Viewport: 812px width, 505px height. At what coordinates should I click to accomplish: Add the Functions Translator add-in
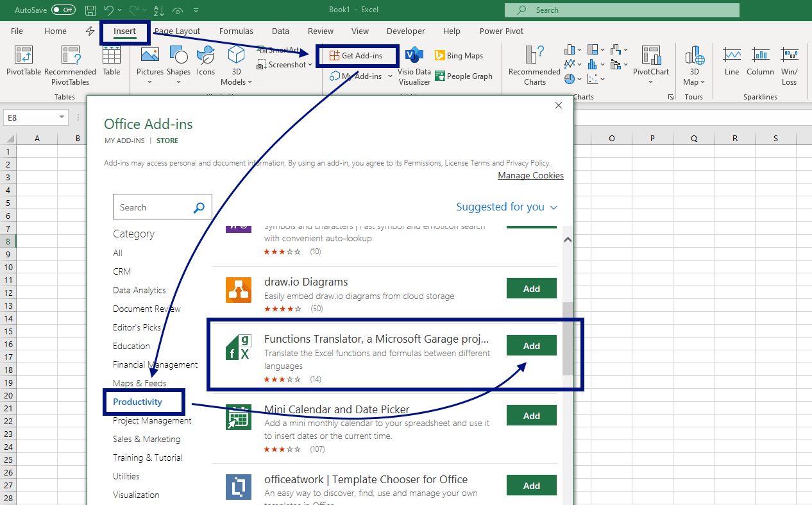coord(531,345)
